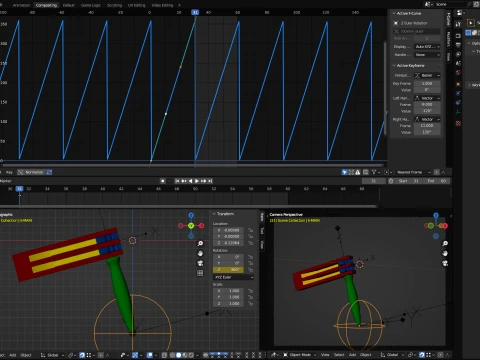Collapse the Active F-Curve panel
The image size is (480, 360).
tap(394, 13)
